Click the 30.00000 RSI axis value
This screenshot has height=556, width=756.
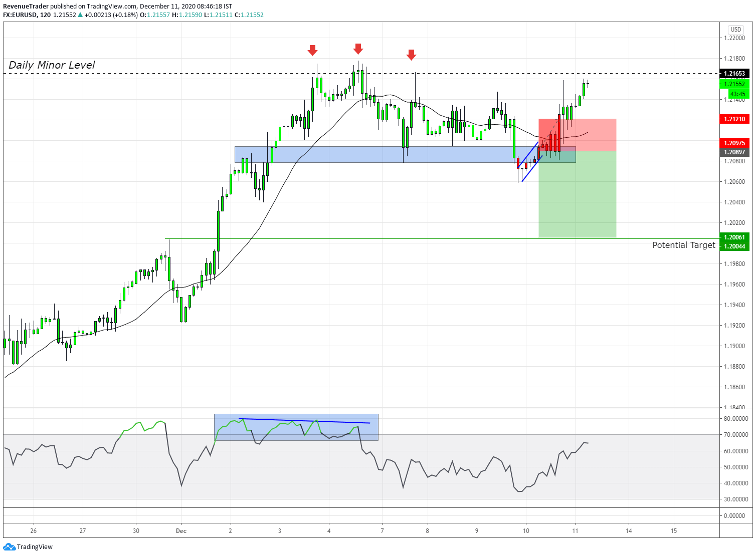[x=736, y=499]
